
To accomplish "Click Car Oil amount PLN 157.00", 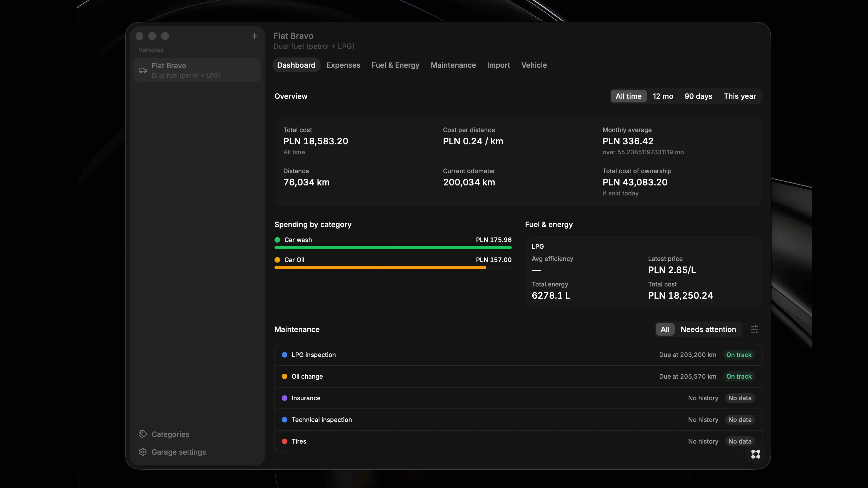I will click(494, 260).
